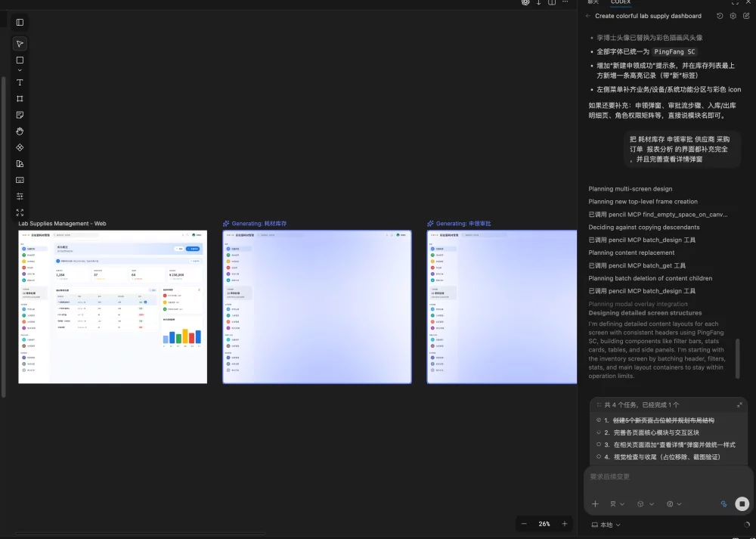Screen dimensions: 756x539
Task: Open Codex settings gear icon
Action: [x=733, y=16]
